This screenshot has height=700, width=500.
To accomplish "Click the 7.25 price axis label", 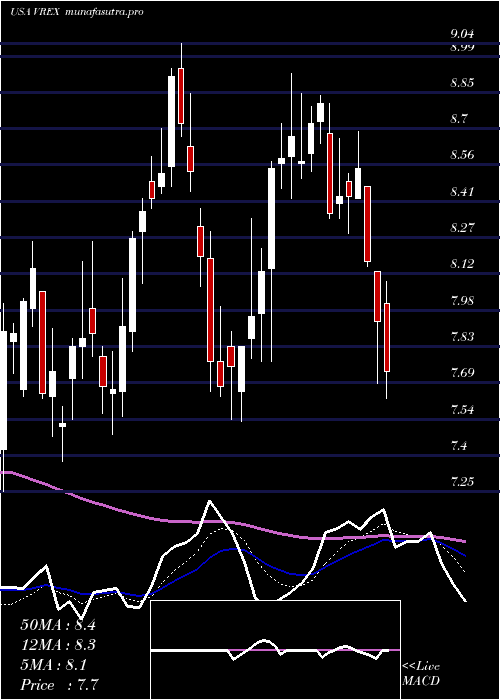I will (462, 482).
